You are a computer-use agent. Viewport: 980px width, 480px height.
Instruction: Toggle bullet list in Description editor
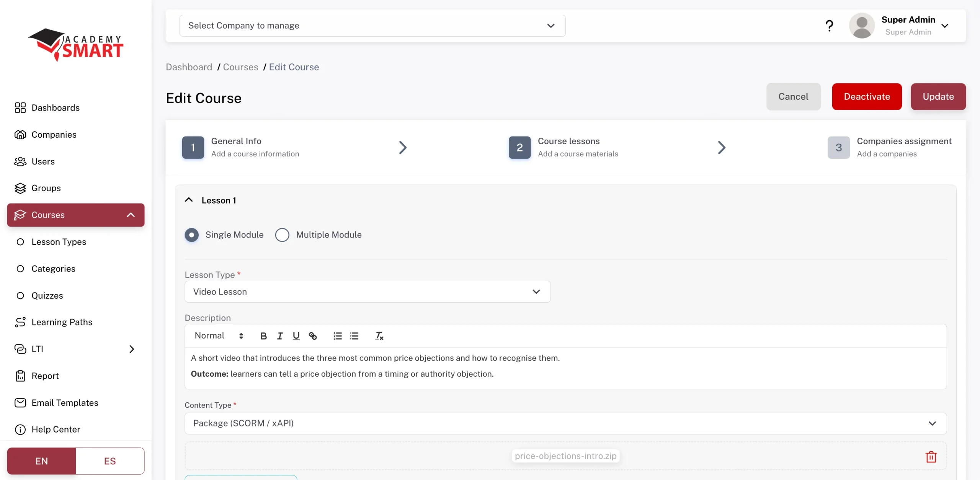click(354, 336)
